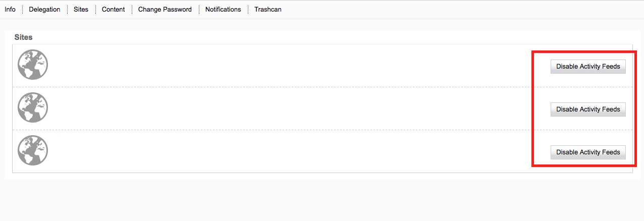Screen dimensions: 644x221
Task: Select the Sites tab
Action: (x=81, y=10)
